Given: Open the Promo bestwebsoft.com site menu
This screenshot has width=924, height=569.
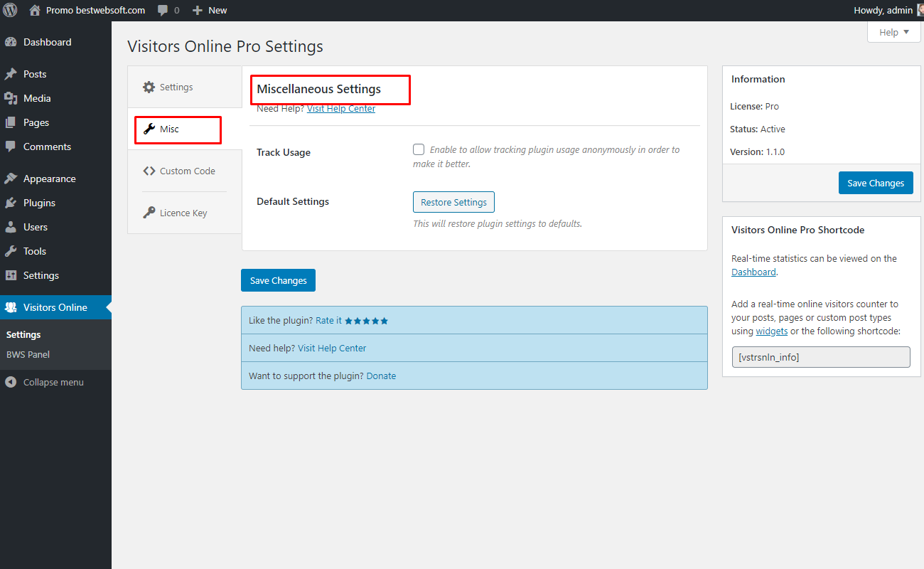Looking at the screenshot, I should pyautogui.click(x=87, y=10).
